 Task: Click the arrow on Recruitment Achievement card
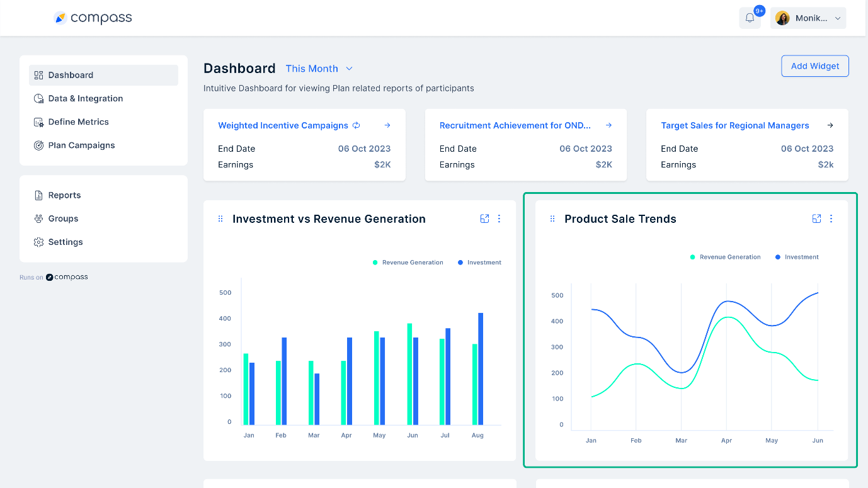608,125
